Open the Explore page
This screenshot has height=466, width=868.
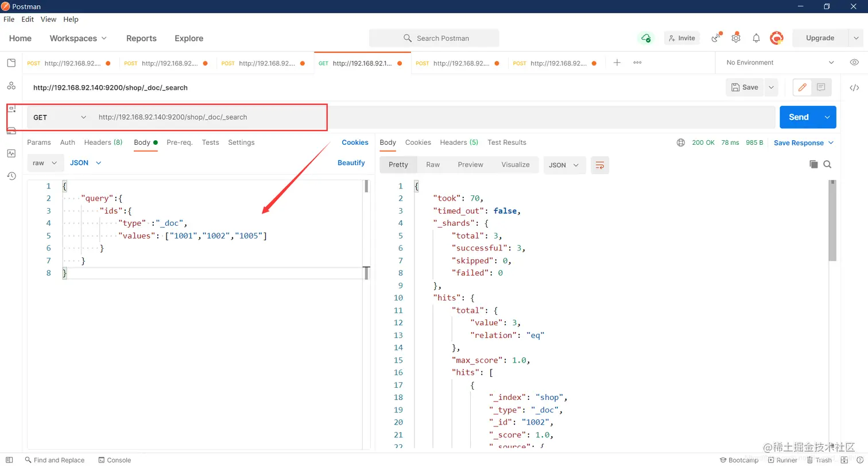click(x=189, y=38)
